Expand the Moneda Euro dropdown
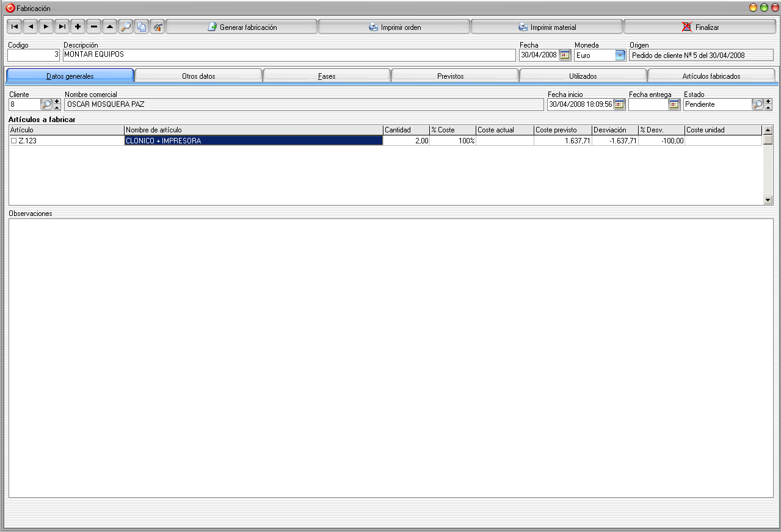 point(620,55)
